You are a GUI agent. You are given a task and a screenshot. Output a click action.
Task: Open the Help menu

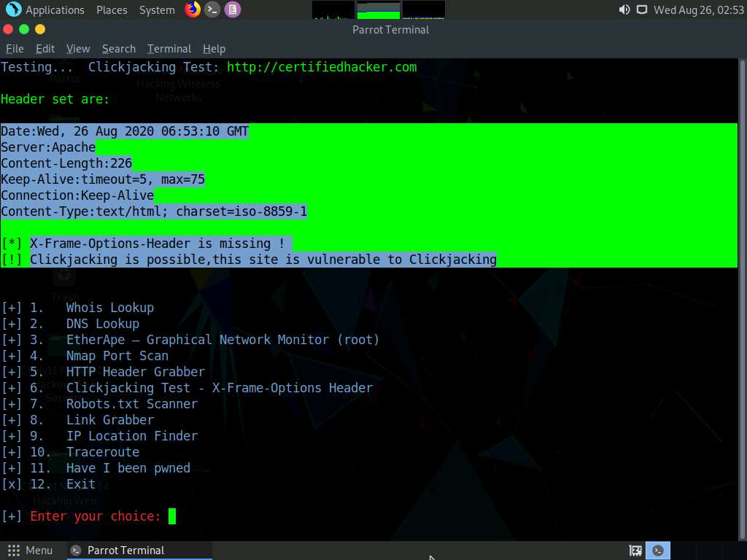pyautogui.click(x=214, y=49)
